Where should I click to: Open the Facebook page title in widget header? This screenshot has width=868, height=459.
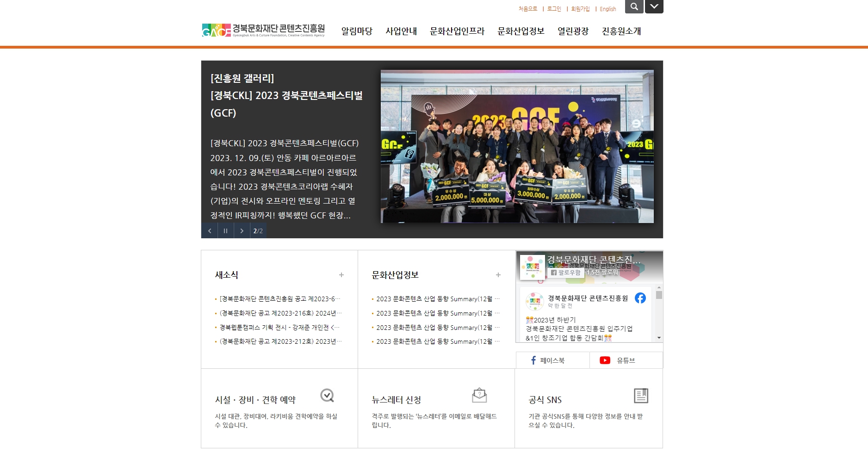[x=594, y=260]
